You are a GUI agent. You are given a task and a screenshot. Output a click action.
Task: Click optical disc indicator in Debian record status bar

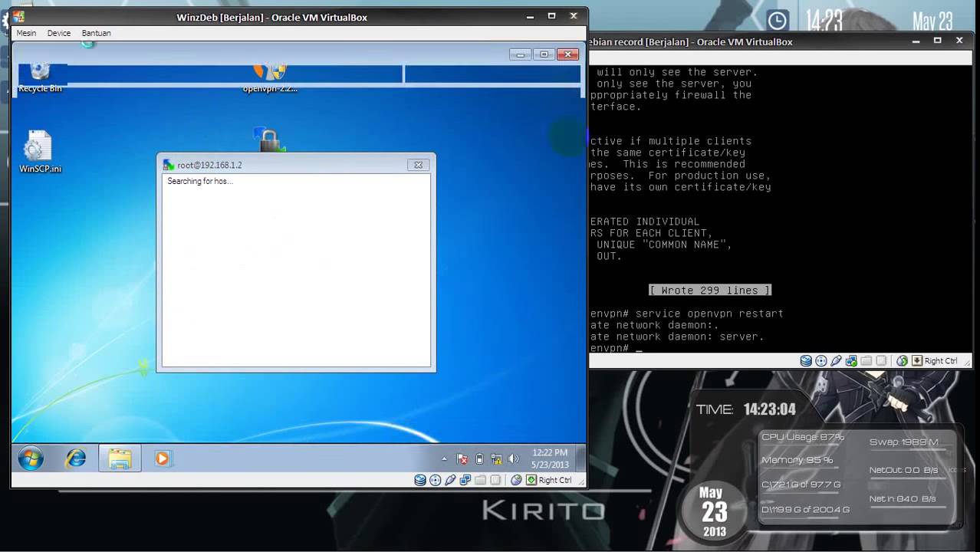[821, 361]
